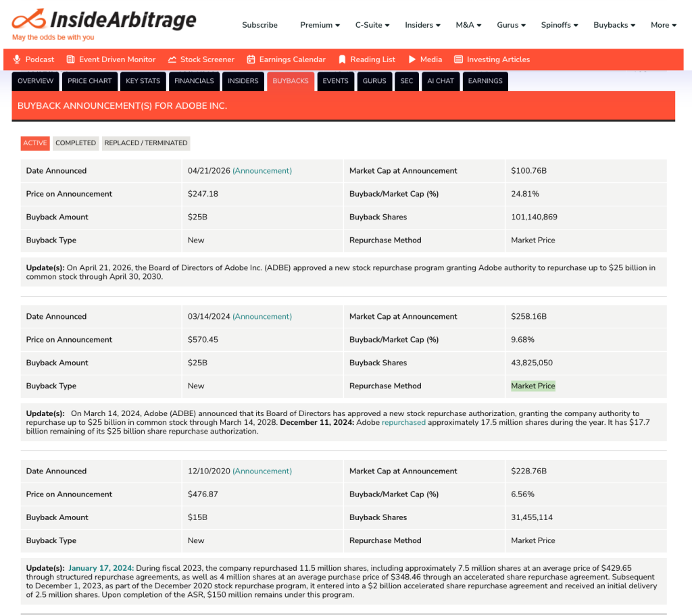The height and width of the screenshot is (616, 692).
Task: Expand the Buybacks dropdown in top navigation
Action: 614,25
